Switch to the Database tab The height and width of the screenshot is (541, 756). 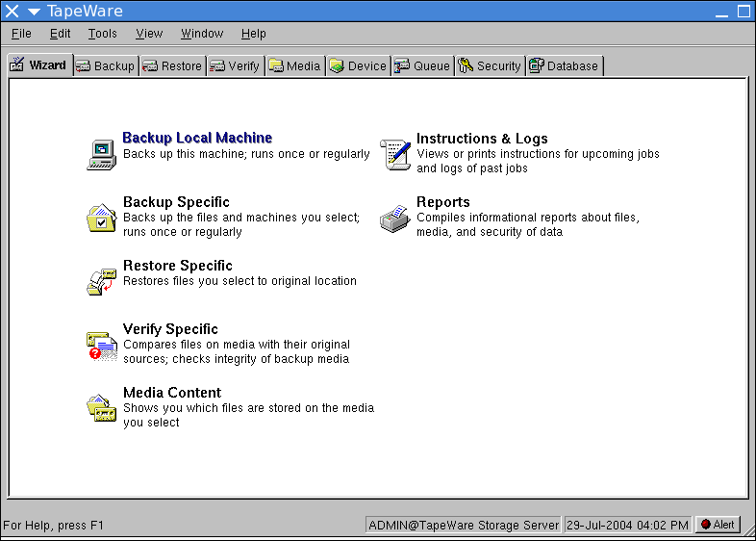click(x=564, y=66)
